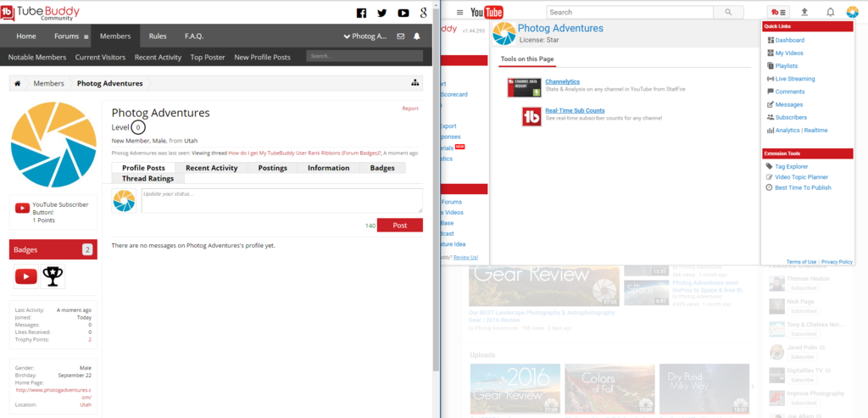
Task: Open the Real-Time Sub Counts link
Action: pos(576,111)
